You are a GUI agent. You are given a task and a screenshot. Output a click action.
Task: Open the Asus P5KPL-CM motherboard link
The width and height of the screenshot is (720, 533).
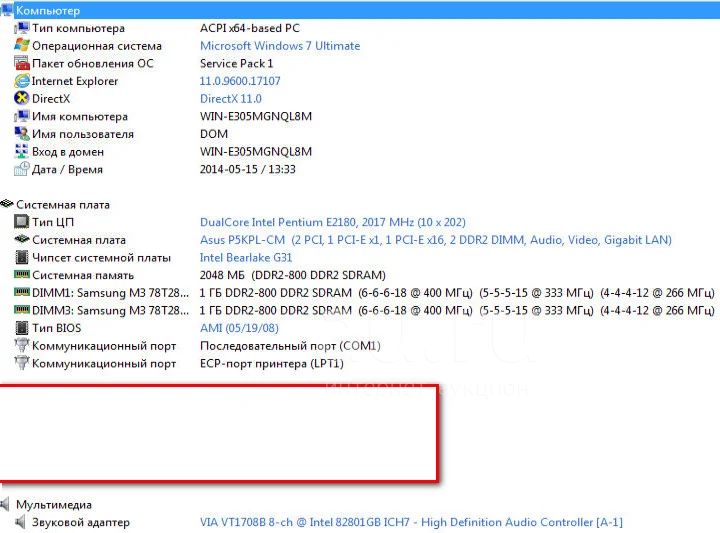click(x=436, y=240)
